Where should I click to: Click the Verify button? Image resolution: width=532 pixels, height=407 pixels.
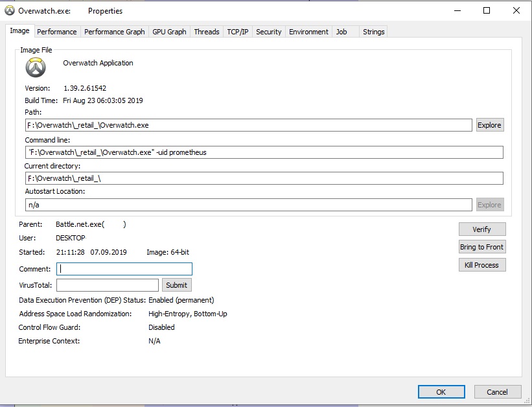coord(482,229)
